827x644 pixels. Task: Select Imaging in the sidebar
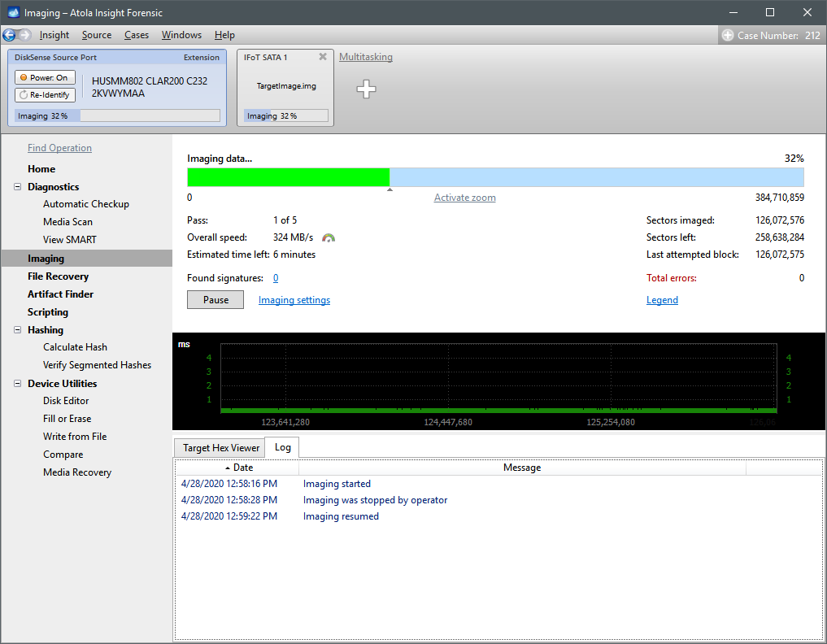point(87,259)
